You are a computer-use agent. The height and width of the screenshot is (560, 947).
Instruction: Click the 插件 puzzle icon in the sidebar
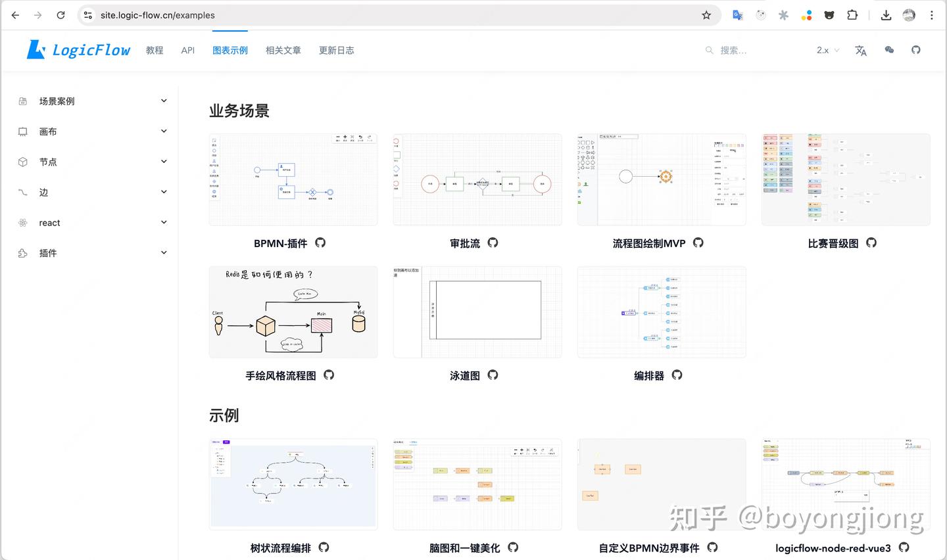(x=22, y=252)
